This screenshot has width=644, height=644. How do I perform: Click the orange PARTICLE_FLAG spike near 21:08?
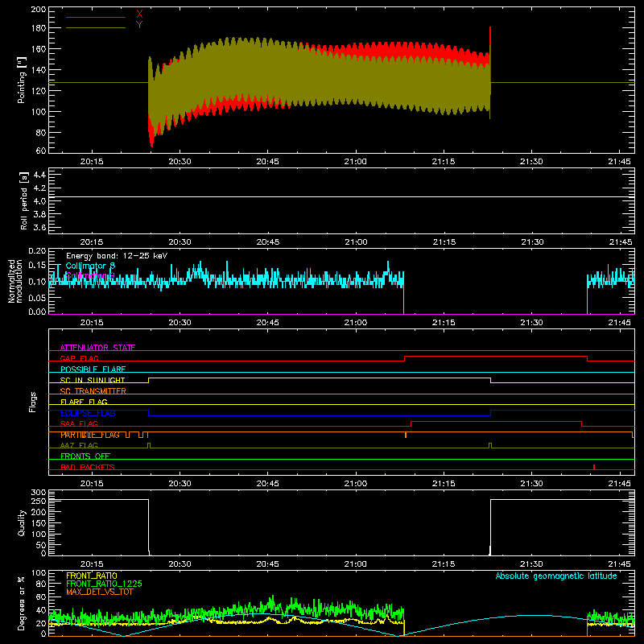(406, 435)
